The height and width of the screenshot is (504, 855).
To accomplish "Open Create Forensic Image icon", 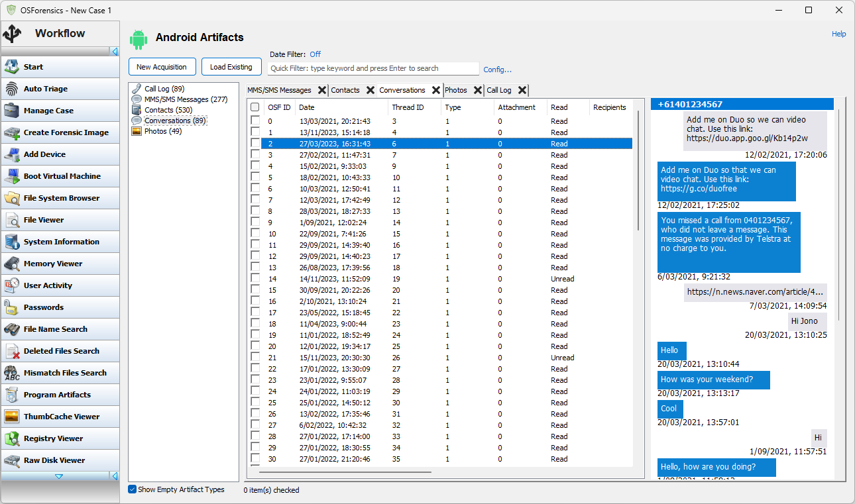I will 12,132.
